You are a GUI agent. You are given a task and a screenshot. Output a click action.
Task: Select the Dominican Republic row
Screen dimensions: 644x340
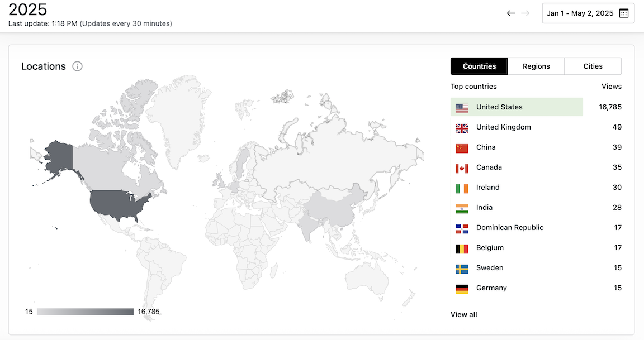(509, 228)
